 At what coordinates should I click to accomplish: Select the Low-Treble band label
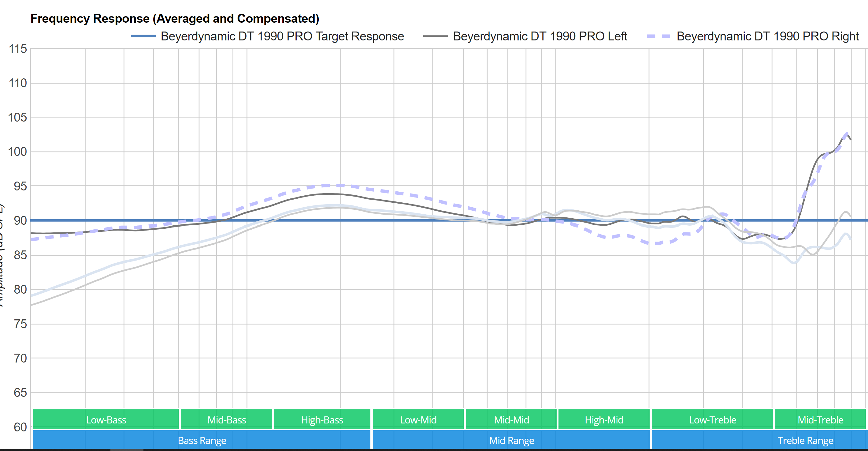(712, 420)
